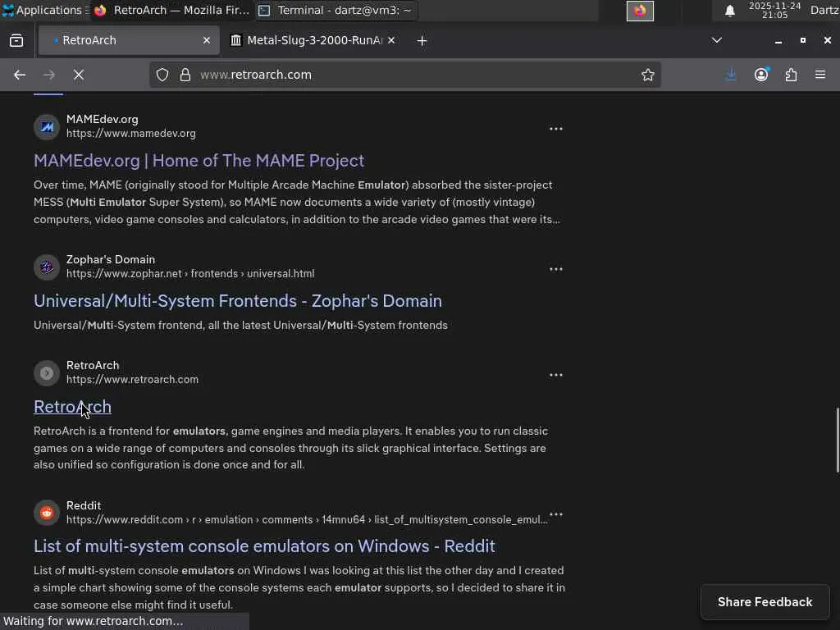The width and height of the screenshot is (840, 630).
Task: Open more options for RetroArch result
Action: (x=556, y=375)
